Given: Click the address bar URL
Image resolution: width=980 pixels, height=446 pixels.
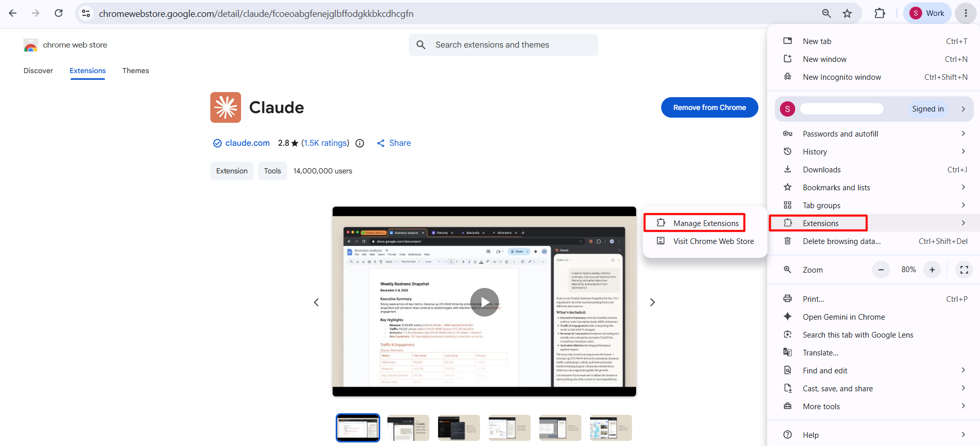Looking at the screenshot, I should 256,14.
